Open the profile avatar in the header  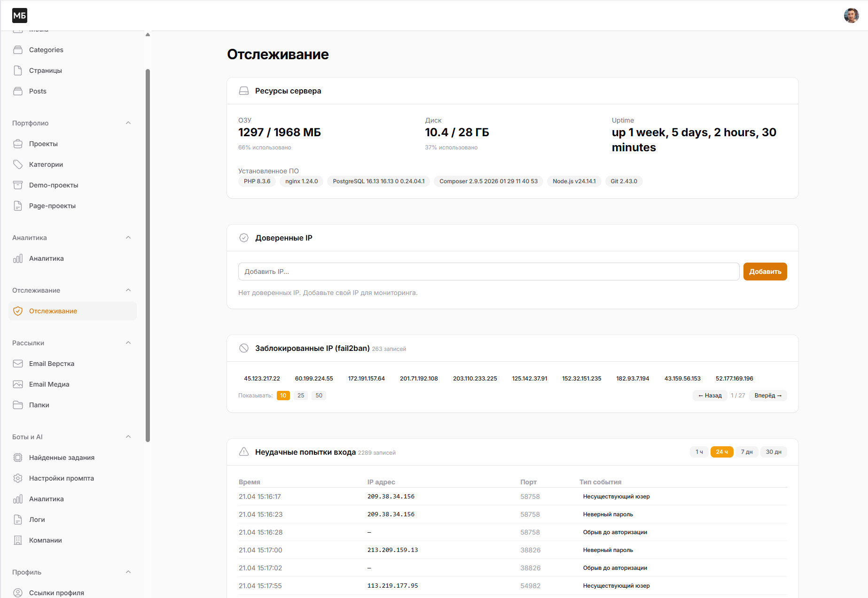851,15
